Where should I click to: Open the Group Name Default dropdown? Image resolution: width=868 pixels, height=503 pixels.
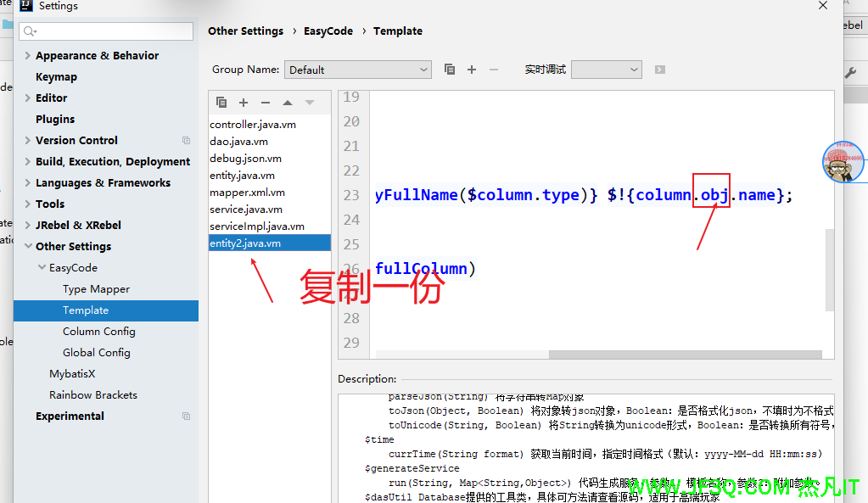click(x=357, y=70)
